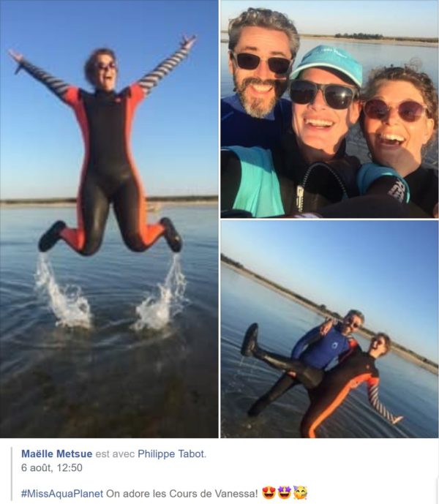Click the caption text about Cours de Vanessa
439x504 pixels.
point(182,493)
